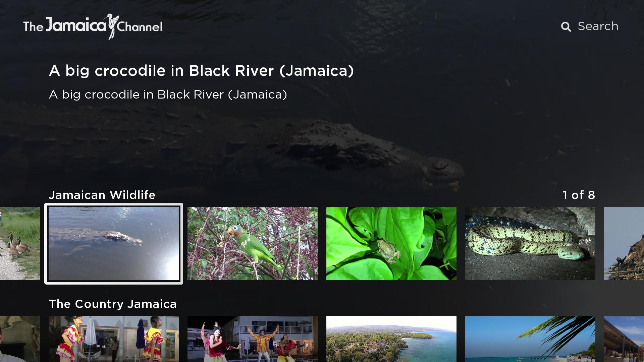644x362 pixels.
Task: Click the bold crocodile video title
Action: coord(201,71)
